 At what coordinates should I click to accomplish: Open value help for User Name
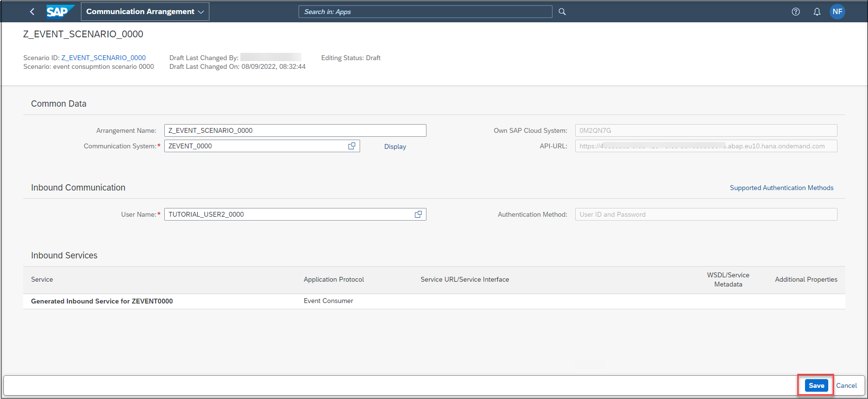(x=418, y=214)
